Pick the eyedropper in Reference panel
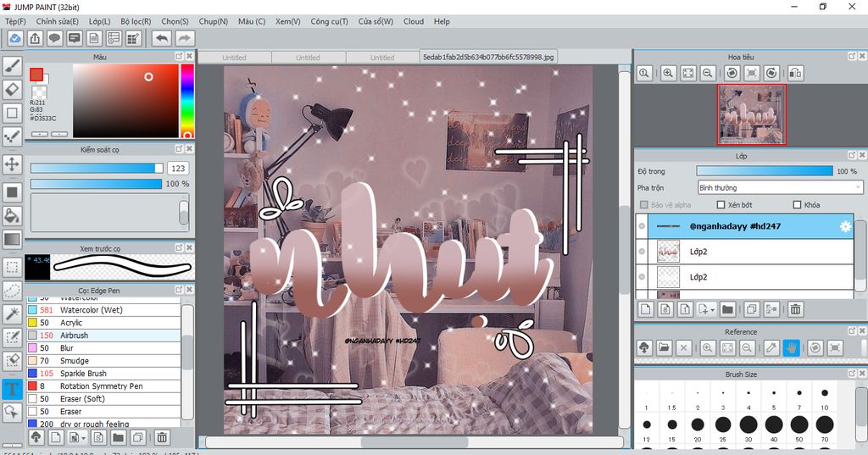Screen dimensions: 868x455 click(x=771, y=347)
